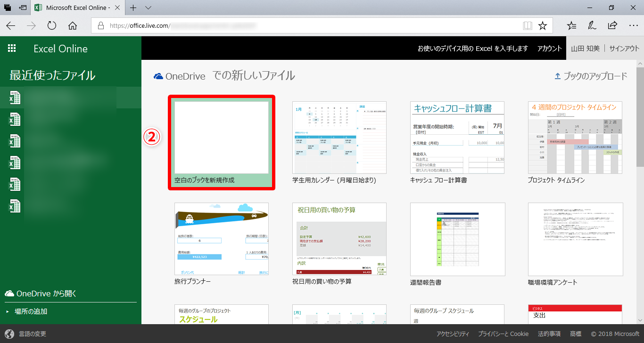The height and width of the screenshot is (343, 644).
Task: Add page to favorites star icon
Action: point(543,25)
